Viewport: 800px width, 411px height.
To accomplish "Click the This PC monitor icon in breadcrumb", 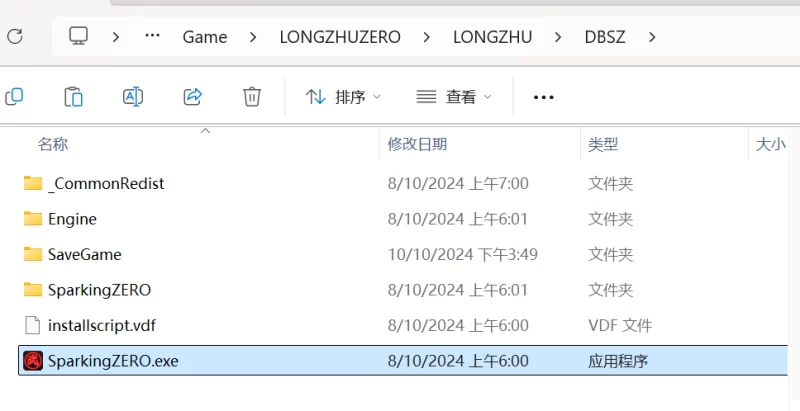I will point(79,36).
